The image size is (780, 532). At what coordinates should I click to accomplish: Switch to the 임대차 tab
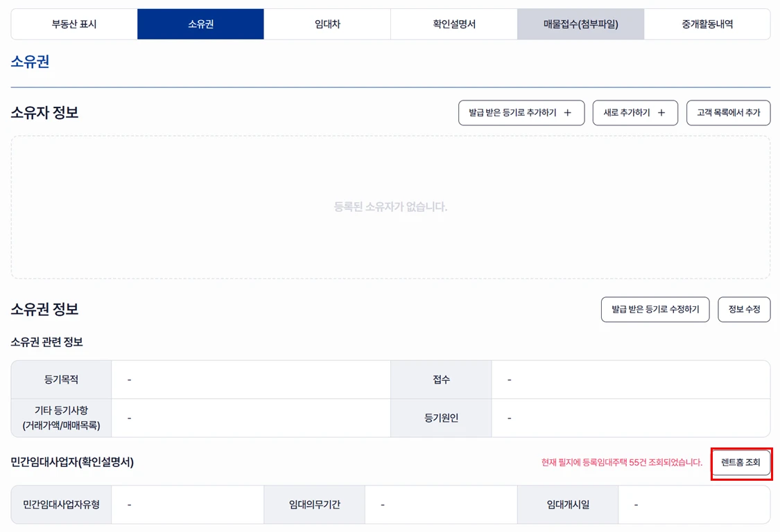pos(327,24)
